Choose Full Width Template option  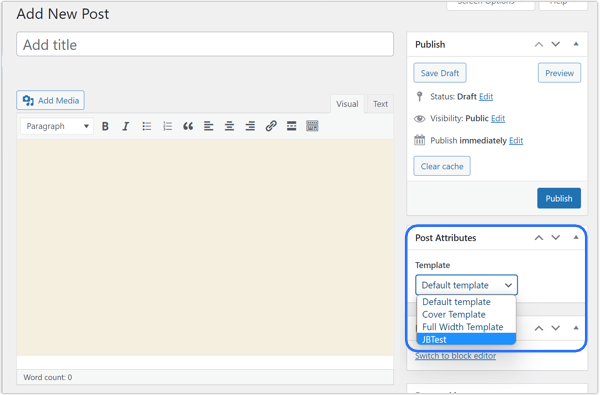[466, 327]
